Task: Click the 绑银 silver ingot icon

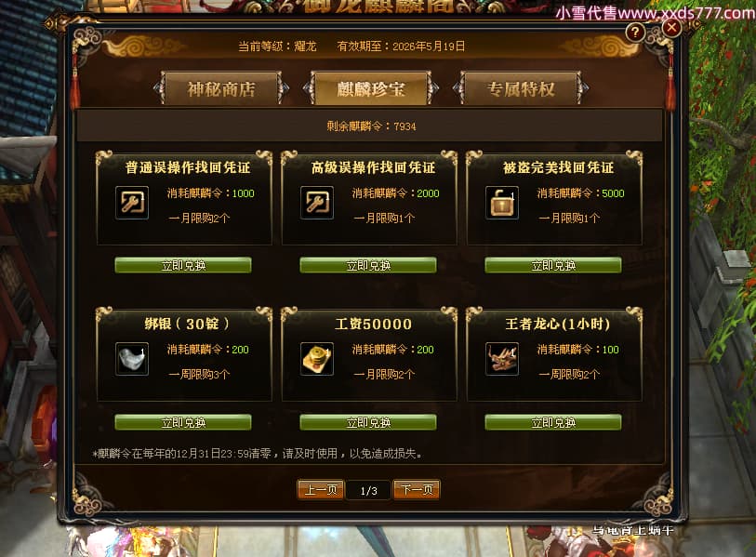Action: click(x=132, y=359)
